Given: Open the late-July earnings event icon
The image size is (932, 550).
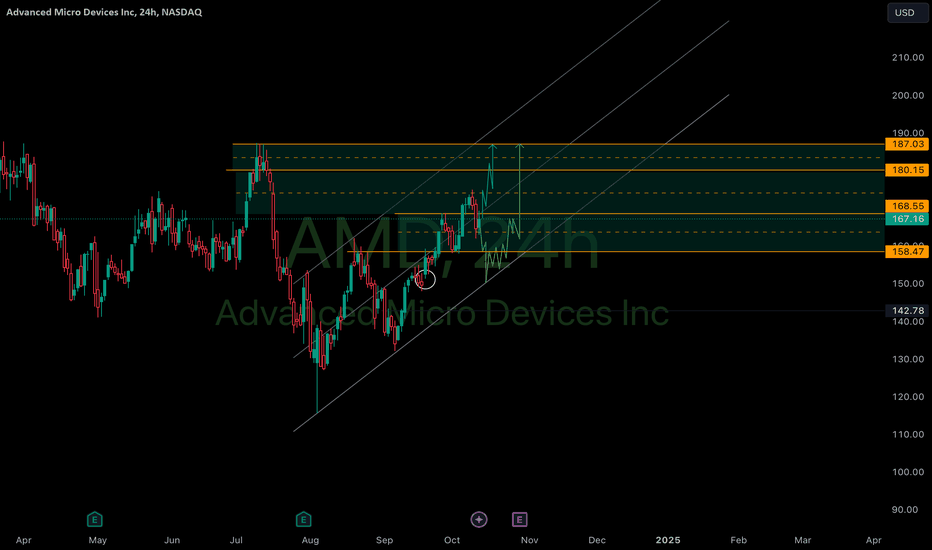Looking at the screenshot, I should pyautogui.click(x=303, y=520).
